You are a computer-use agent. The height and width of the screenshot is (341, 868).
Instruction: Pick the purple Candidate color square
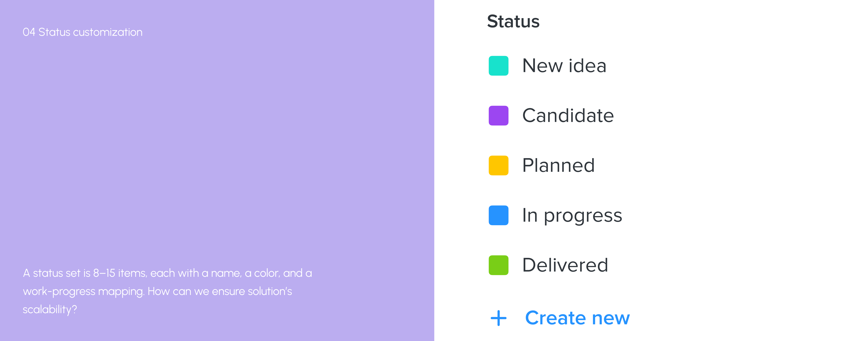pyautogui.click(x=498, y=116)
